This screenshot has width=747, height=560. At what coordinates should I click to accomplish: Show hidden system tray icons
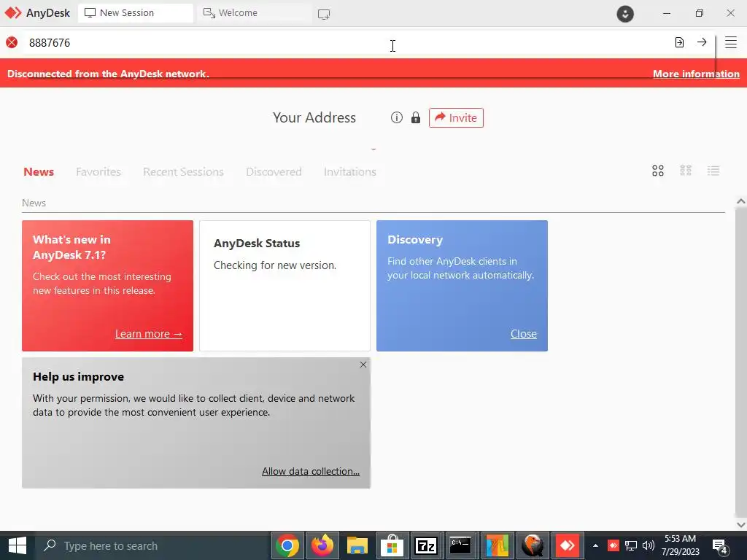[x=595, y=545]
